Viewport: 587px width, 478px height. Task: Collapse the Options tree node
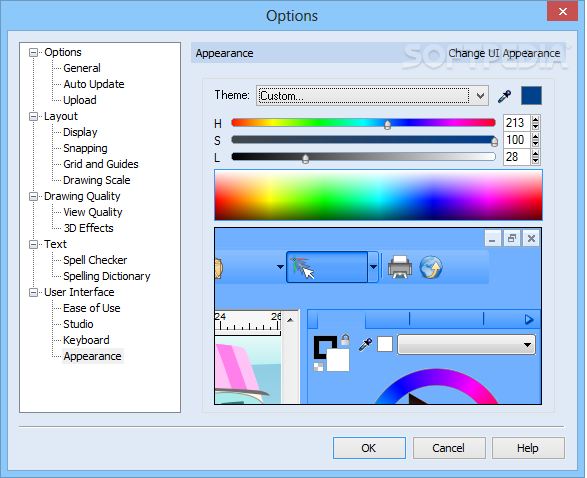tap(34, 52)
